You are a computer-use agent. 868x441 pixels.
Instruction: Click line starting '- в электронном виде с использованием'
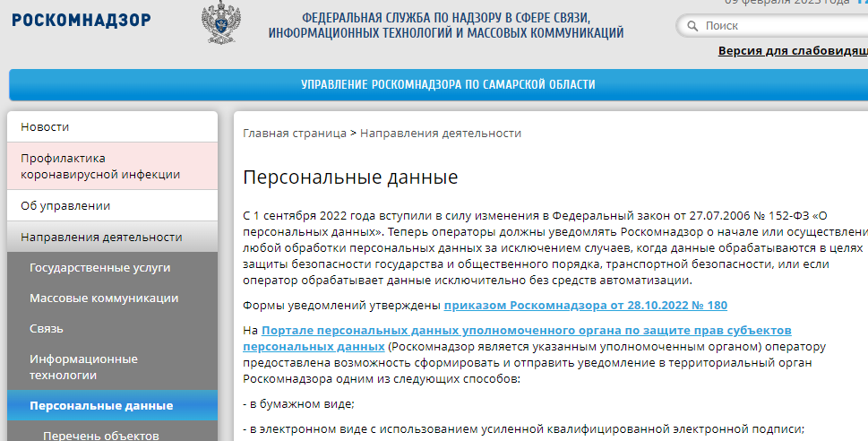(x=524, y=429)
